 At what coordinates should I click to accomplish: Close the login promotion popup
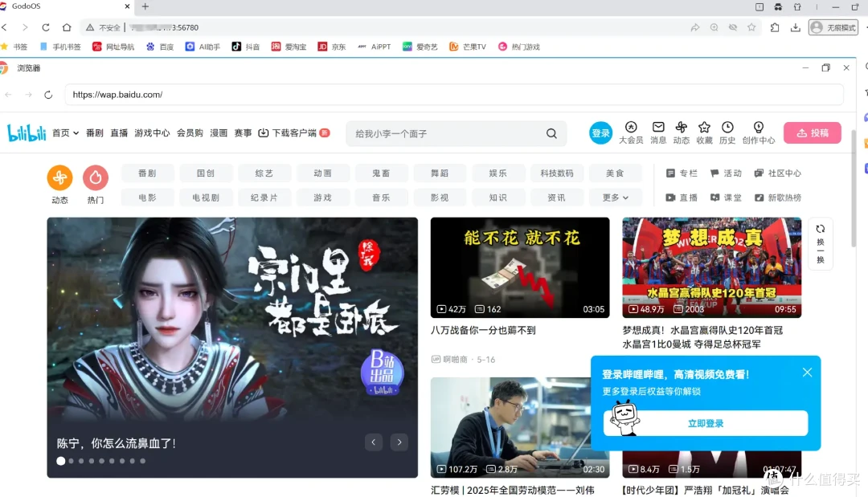coord(807,373)
